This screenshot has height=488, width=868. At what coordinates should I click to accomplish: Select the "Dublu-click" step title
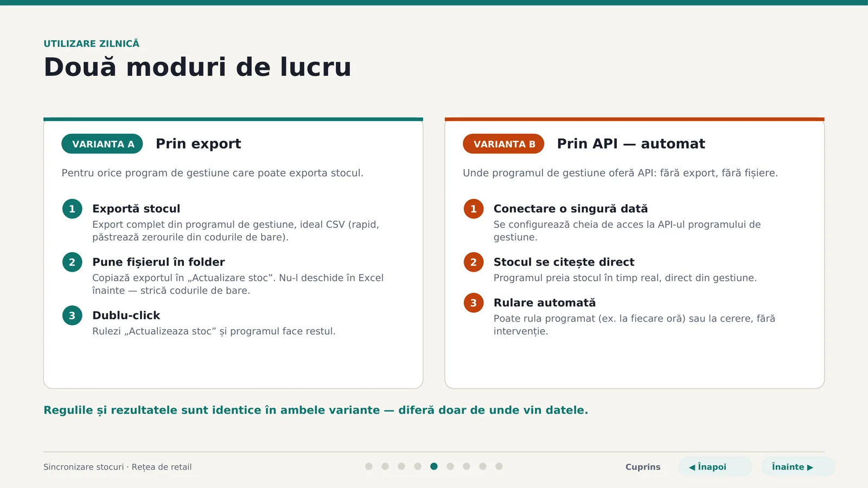(126, 316)
